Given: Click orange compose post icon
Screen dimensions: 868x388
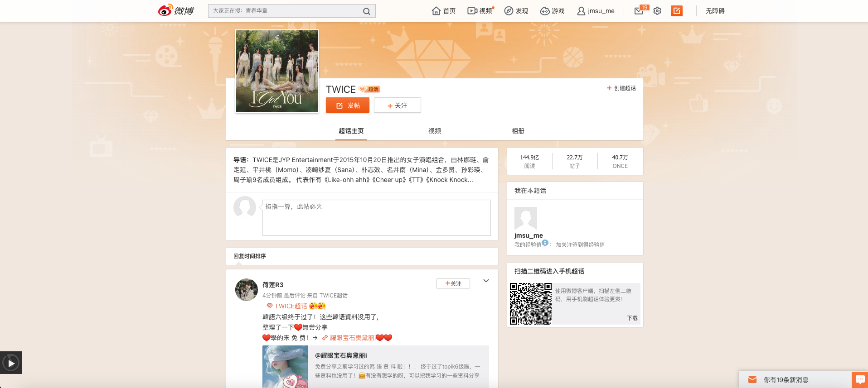Looking at the screenshot, I should click(677, 11).
